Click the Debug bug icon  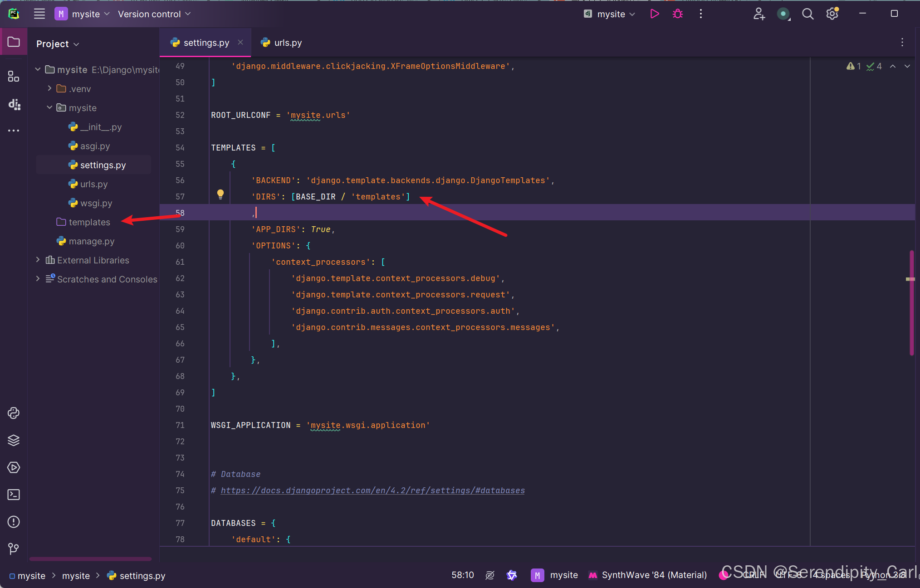[677, 14]
